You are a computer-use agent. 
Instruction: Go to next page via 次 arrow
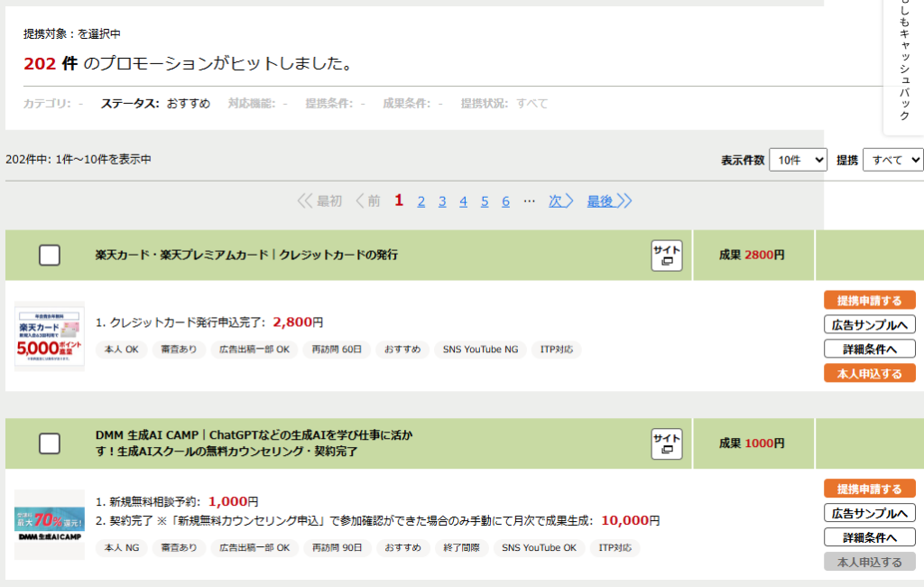[x=561, y=200]
